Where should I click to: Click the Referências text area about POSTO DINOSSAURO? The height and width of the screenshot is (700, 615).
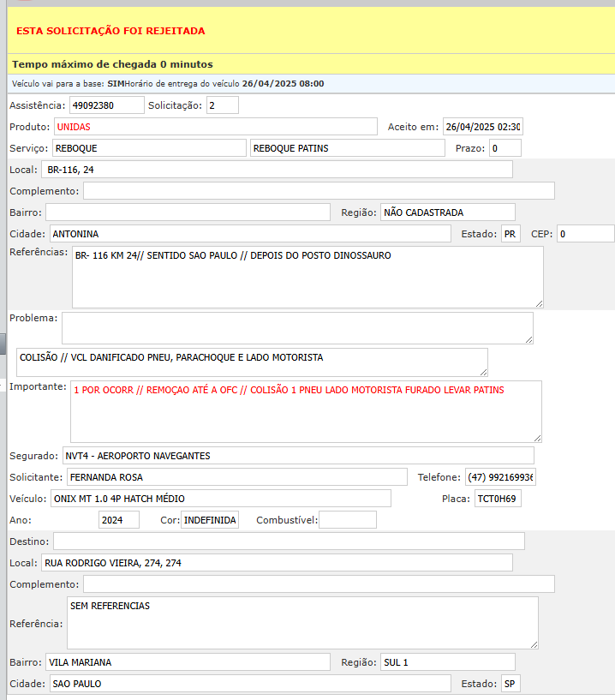(x=307, y=278)
